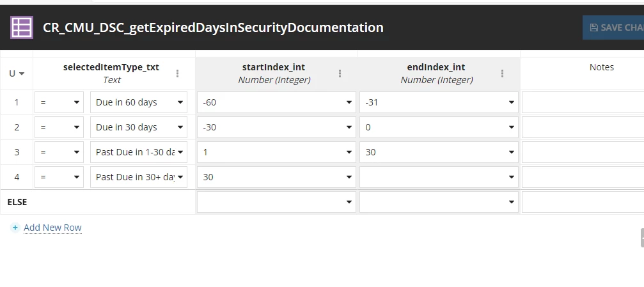This screenshot has height=287, width=644.
Task: Open the operator dropdown in row 1
Action: 59,102
